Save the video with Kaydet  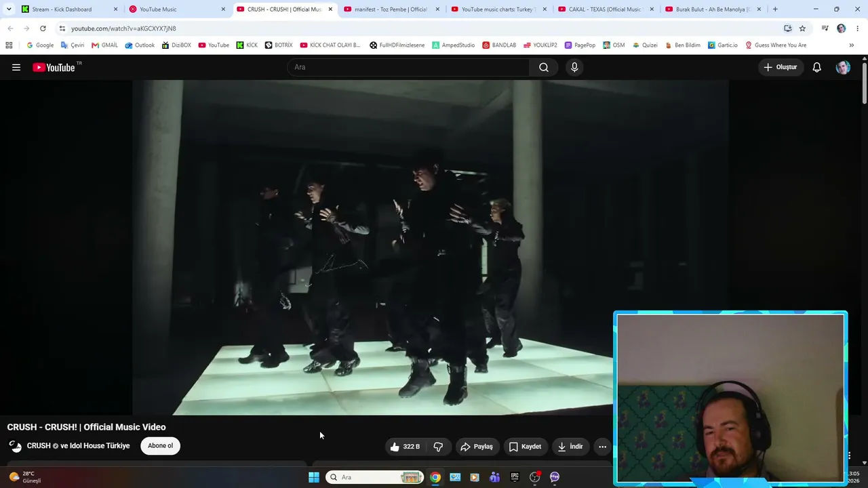(525, 447)
